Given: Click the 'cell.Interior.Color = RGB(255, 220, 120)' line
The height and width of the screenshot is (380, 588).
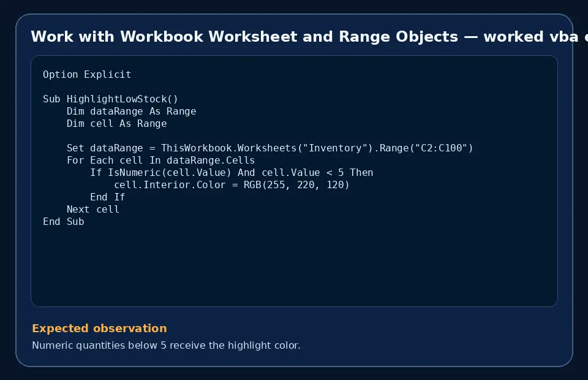Looking at the screenshot, I should pyautogui.click(x=232, y=185).
